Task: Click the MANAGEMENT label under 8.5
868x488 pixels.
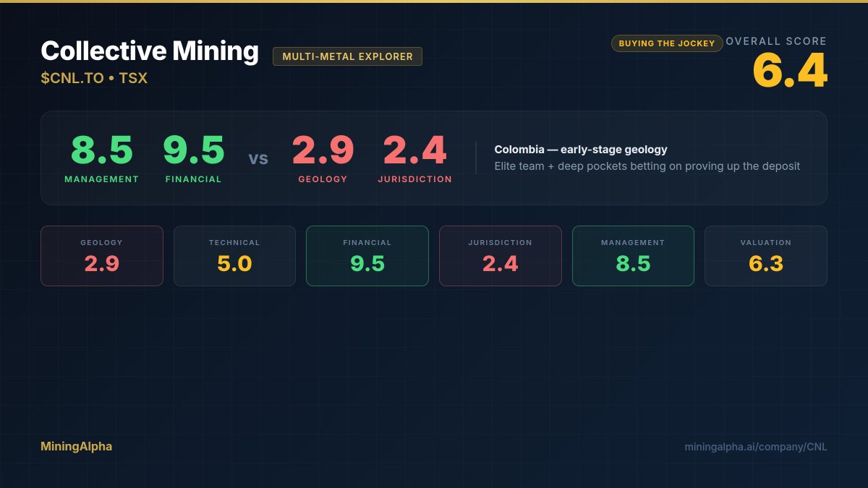Action: (101, 179)
